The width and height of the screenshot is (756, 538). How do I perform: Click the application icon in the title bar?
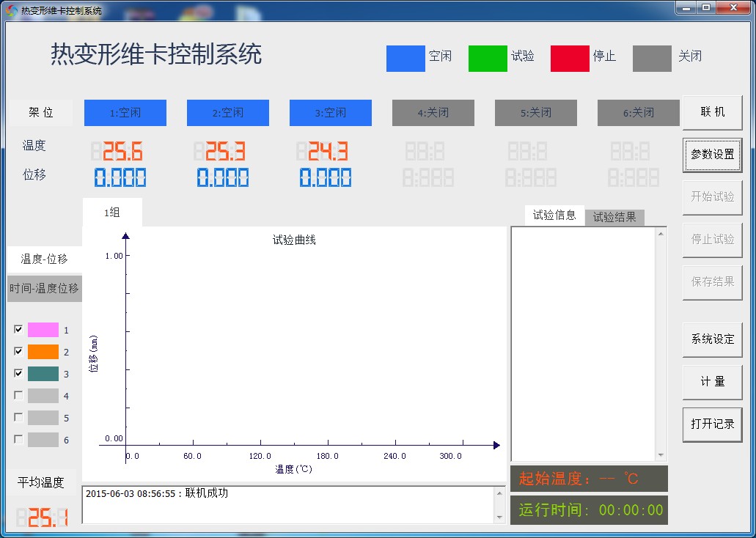10,10
